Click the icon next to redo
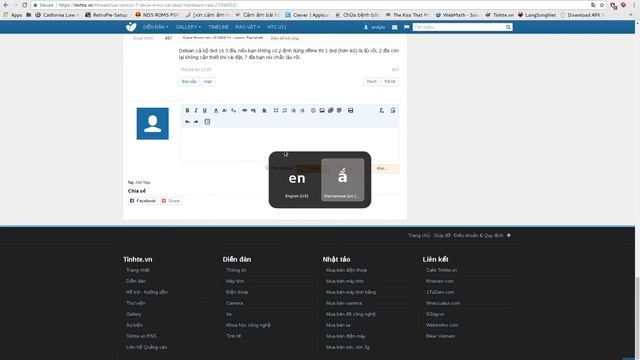Screen dimensions: 640x360 point(207,122)
